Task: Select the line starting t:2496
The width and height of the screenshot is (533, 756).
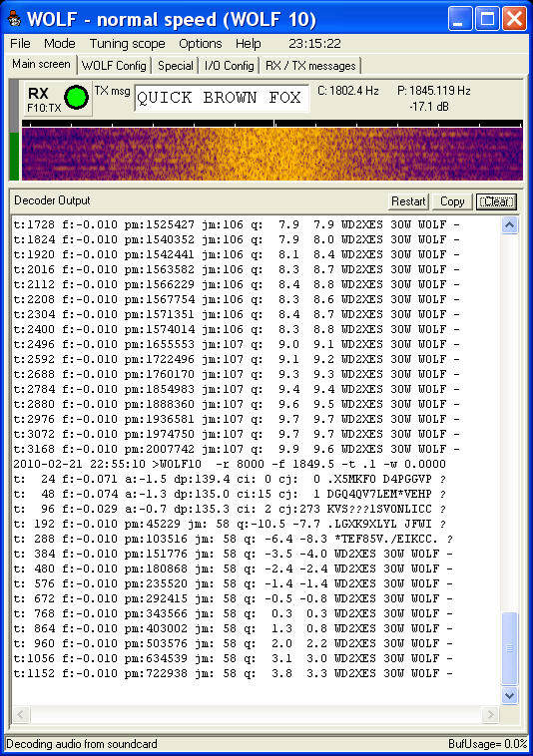Action: click(237, 344)
